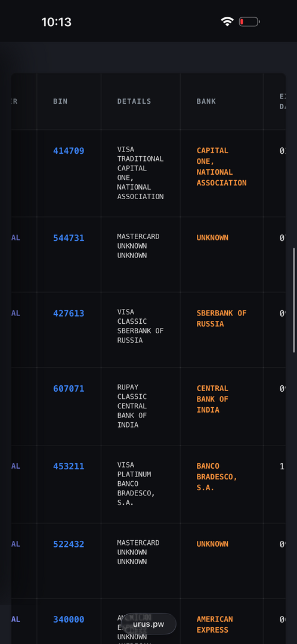The image size is (297, 644).
Task: Click the DETAILS column header
Action: (x=134, y=101)
